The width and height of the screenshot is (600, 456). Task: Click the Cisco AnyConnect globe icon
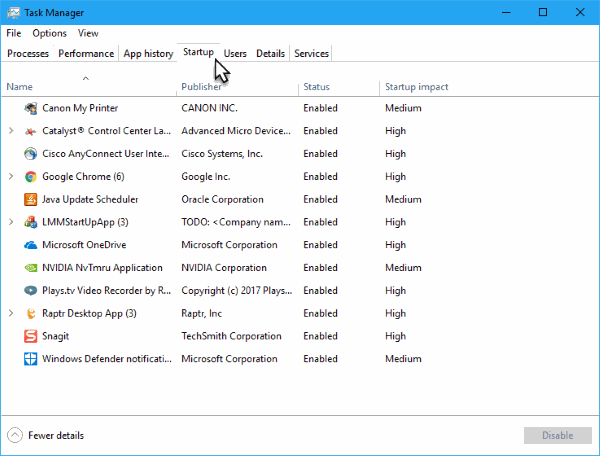31,154
